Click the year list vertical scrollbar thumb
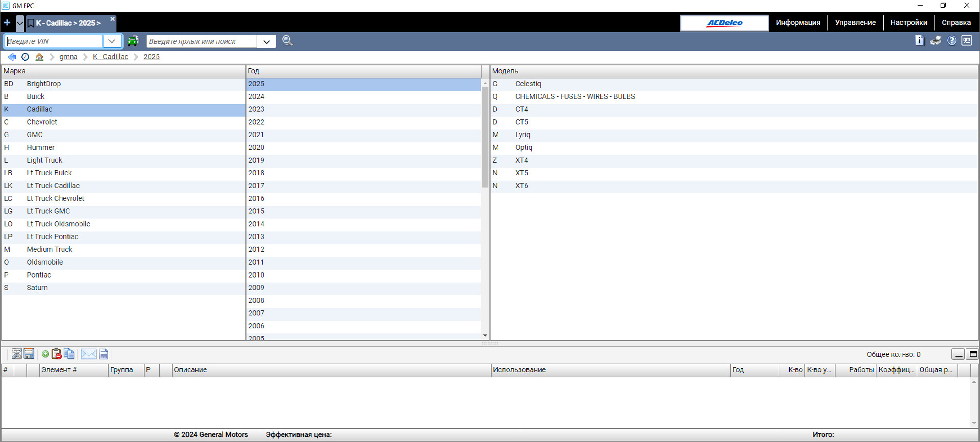The image size is (980, 442). click(485, 137)
